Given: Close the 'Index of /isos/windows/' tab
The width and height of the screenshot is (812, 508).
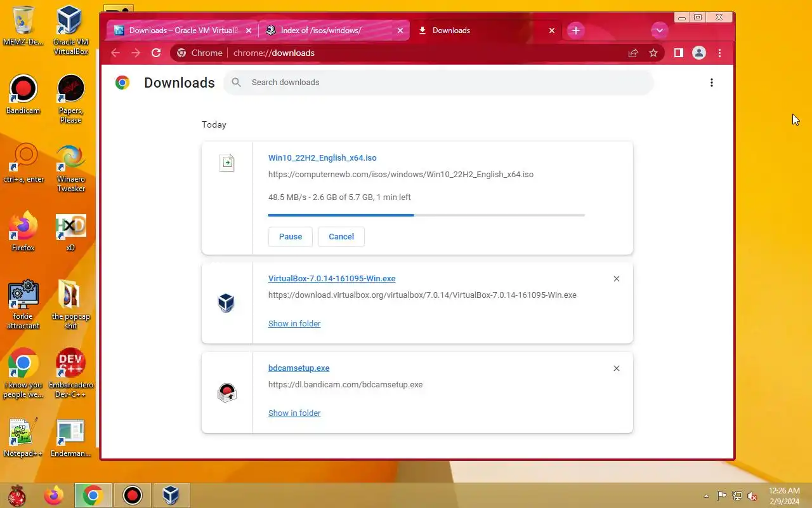Looking at the screenshot, I should [400, 30].
